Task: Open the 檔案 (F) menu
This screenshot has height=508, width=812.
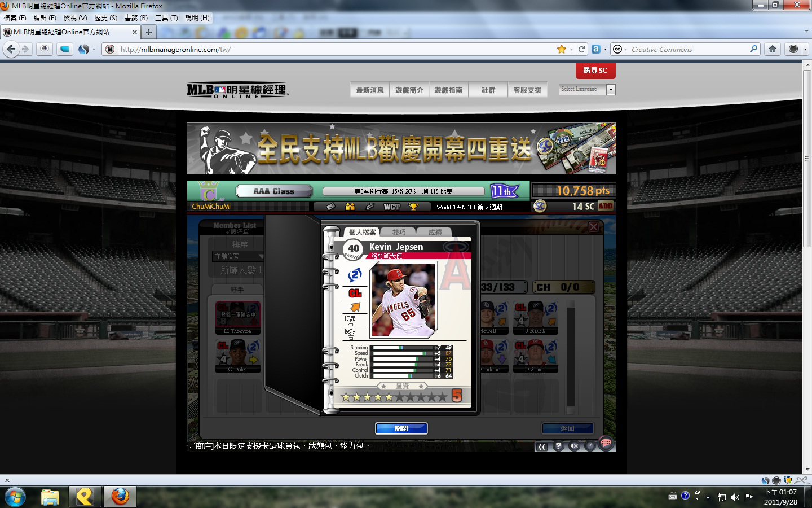Action: (15, 18)
